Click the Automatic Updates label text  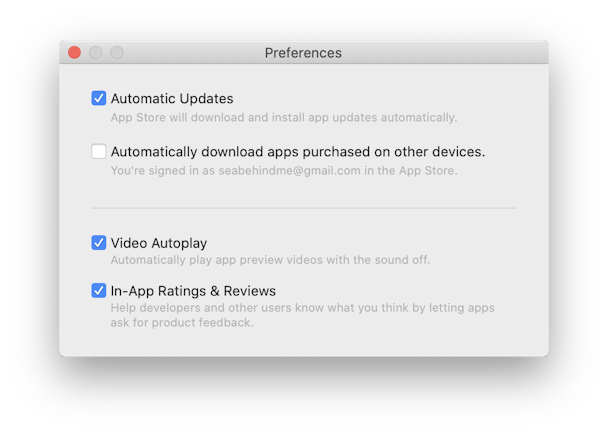(172, 99)
